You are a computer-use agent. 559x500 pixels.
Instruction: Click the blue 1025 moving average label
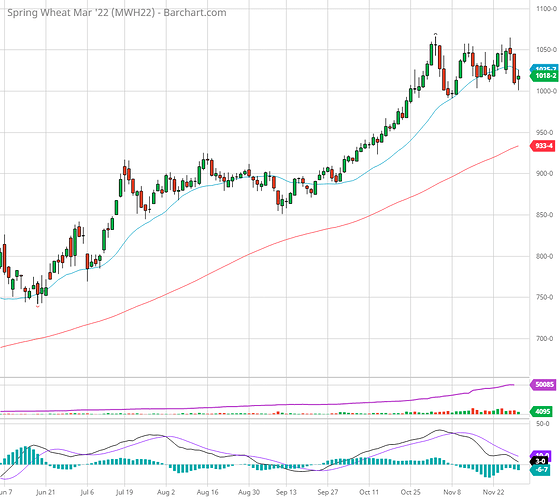pyautogui.click(x=544, y=68)
